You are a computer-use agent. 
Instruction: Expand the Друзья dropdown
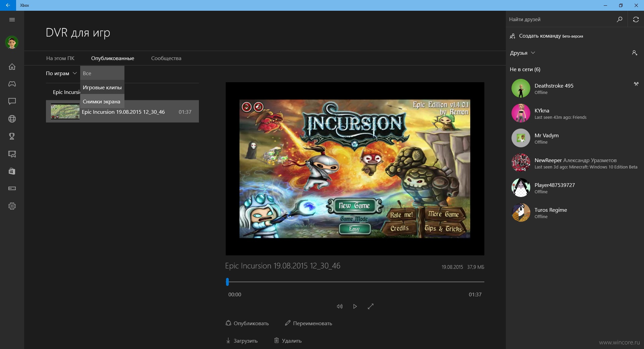[x=522, y=53]
